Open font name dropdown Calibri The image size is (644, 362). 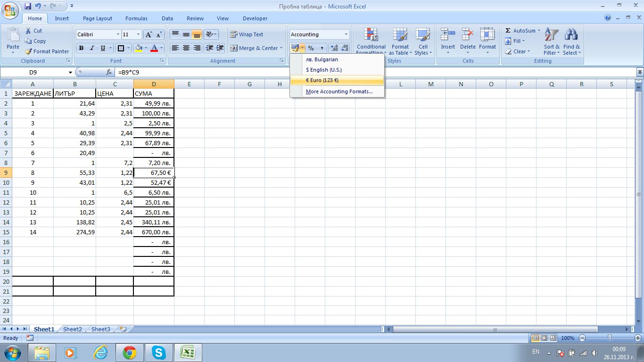tap(118, 34)
